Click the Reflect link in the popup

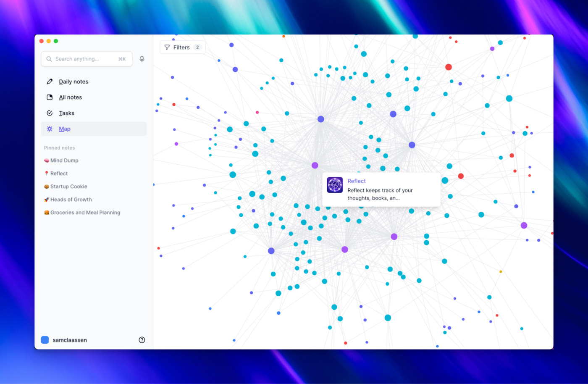(x=357, y=181)
